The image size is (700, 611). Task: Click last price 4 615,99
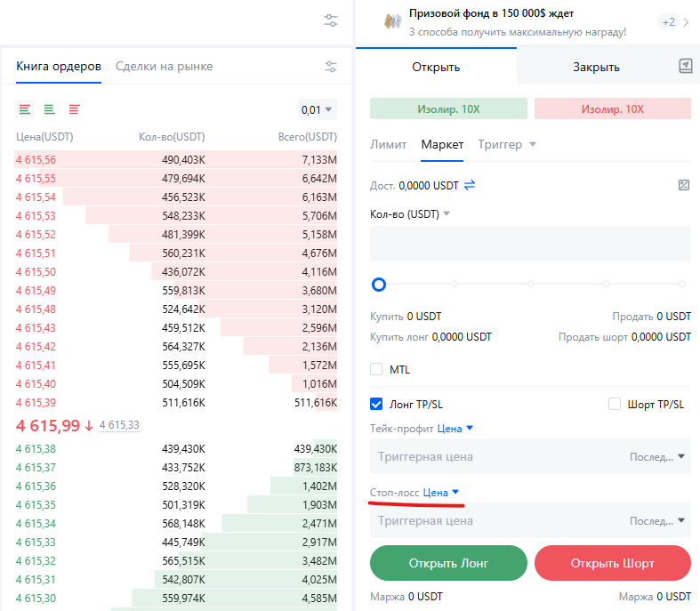(48, 425)
